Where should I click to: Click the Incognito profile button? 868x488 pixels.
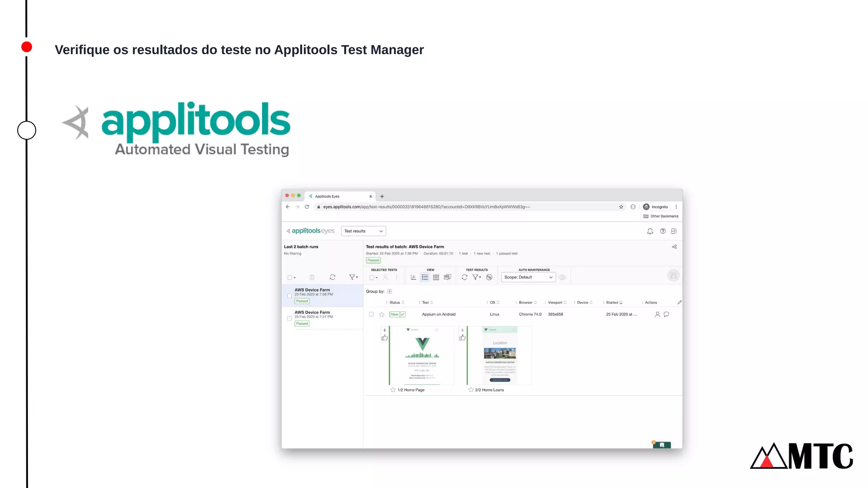656,207
